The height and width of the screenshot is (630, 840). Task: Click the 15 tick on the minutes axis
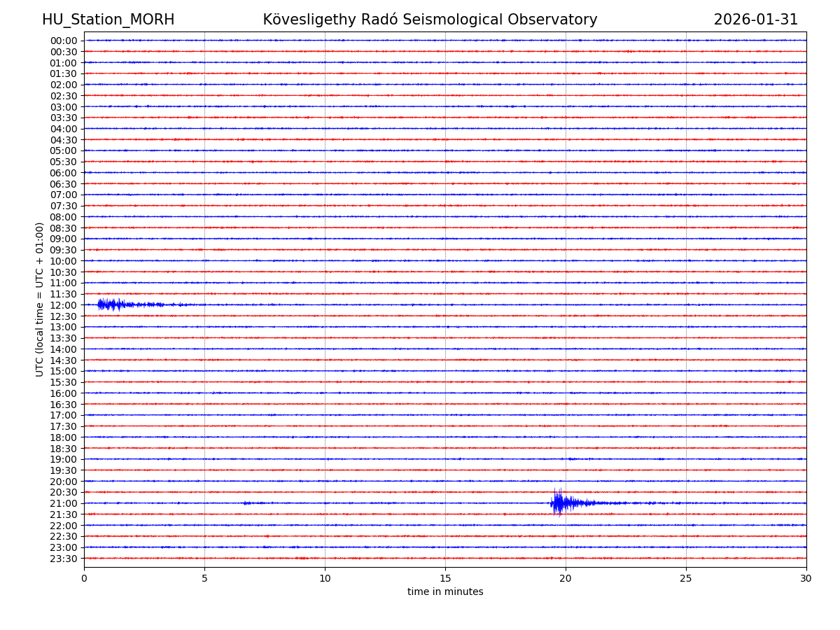tap(445, 578)
